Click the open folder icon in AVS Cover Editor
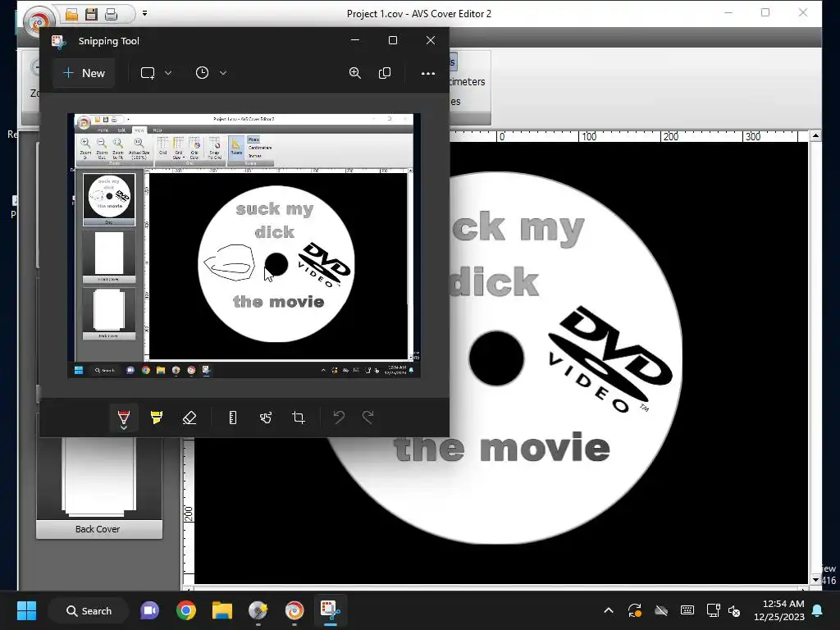This screenshot has height=630, width=840. coord(72,15)
